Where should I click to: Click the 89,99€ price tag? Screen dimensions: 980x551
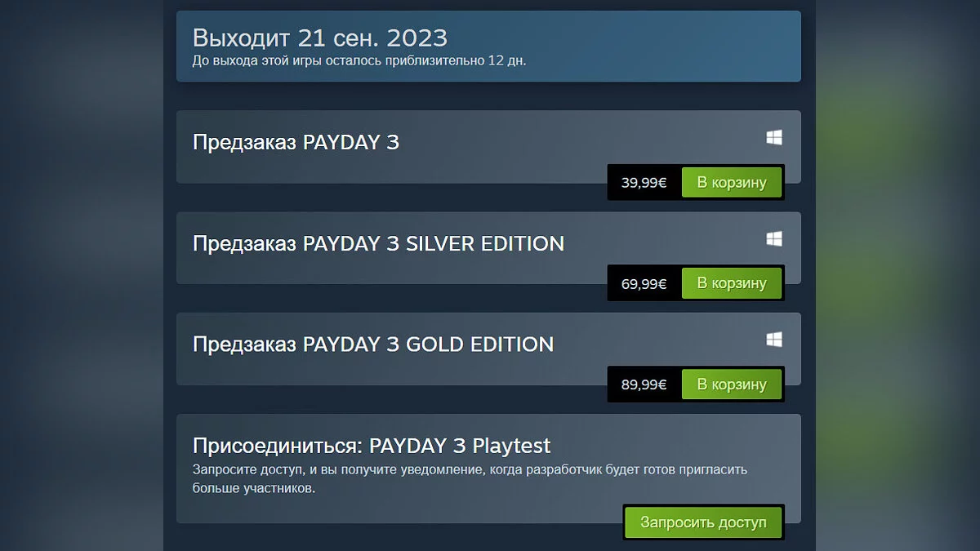pos(644,384)
